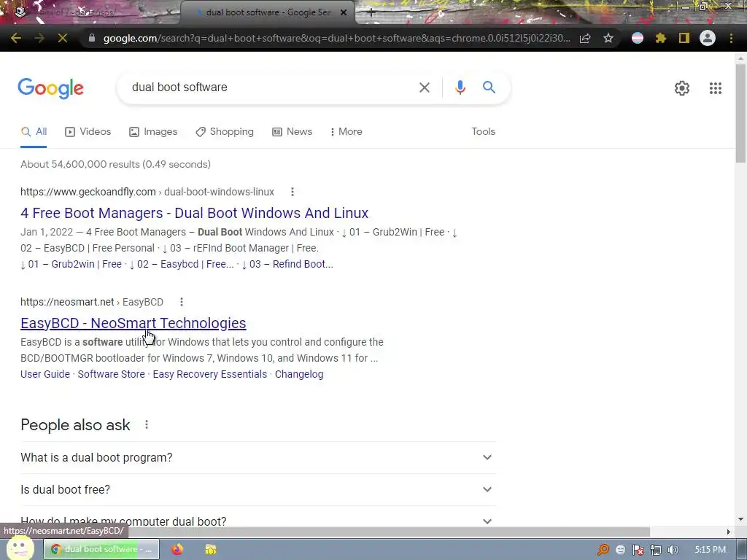Start voice search with the microphone
The height and width of the screenshot is (560, 747).
460,87
